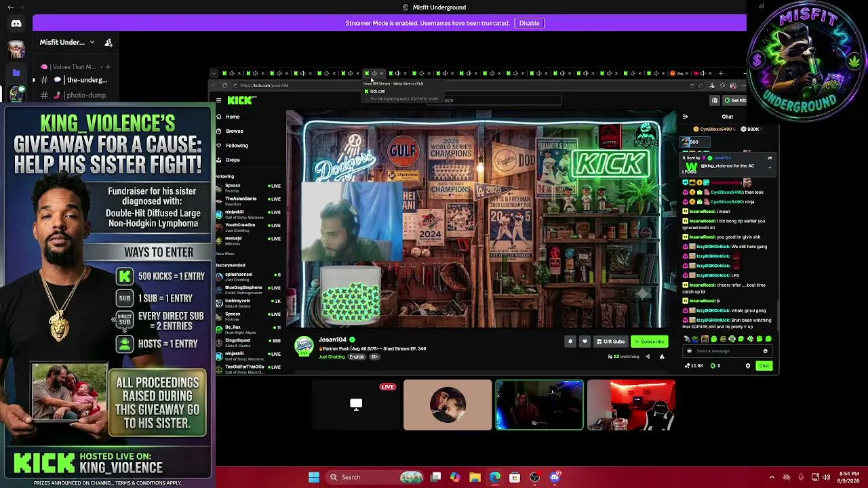868x488 pixels.
Task: Click the Get Kick app button
Action: (x=735, y=100)
